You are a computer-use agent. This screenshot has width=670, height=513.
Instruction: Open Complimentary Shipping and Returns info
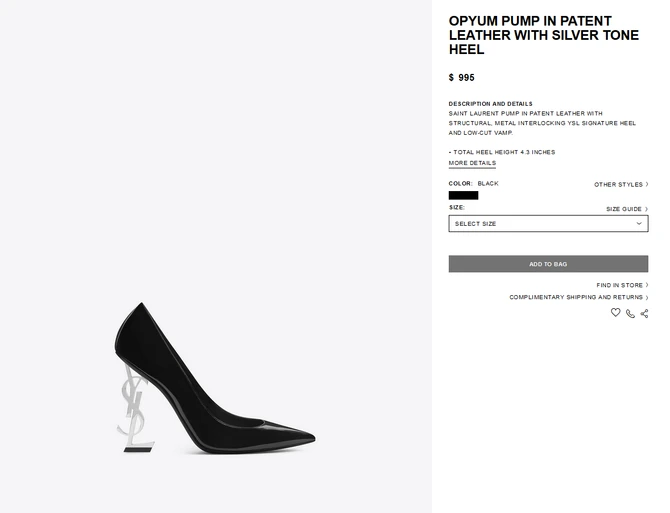(x=576, y=297)
